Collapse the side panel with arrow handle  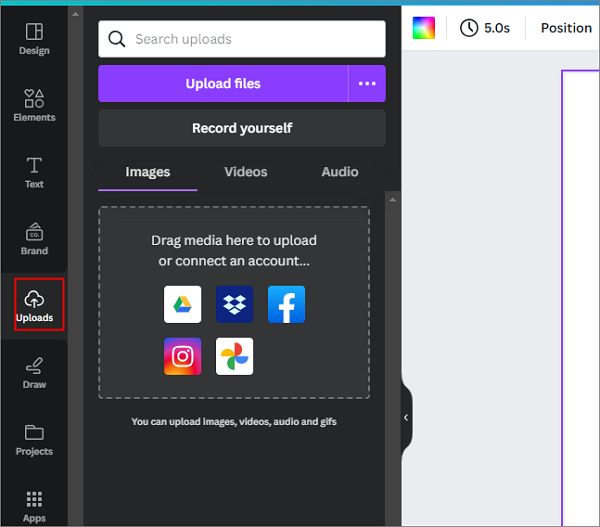(406, 418)
